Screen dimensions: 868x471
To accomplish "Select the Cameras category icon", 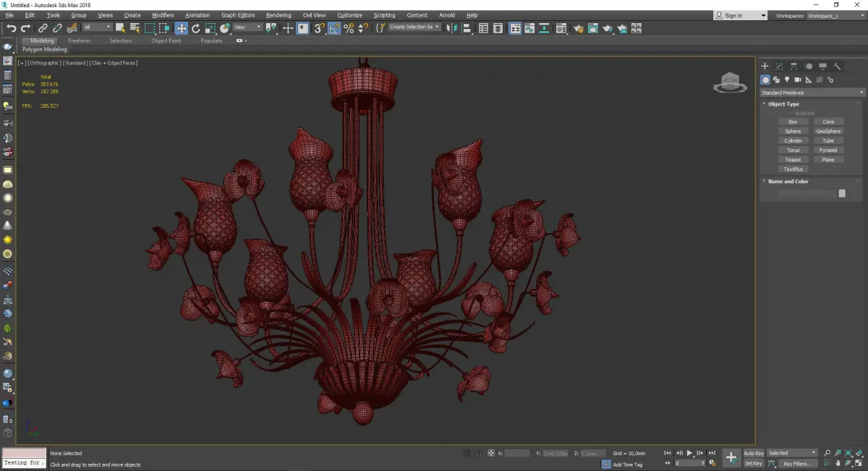I will coord(798,80).
